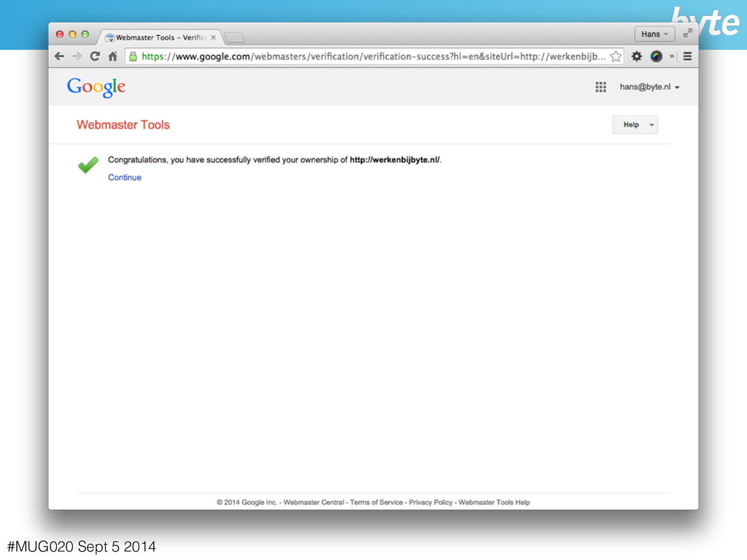Show hidden extensions chevron
747x560 pixels.
pos(672,56)
